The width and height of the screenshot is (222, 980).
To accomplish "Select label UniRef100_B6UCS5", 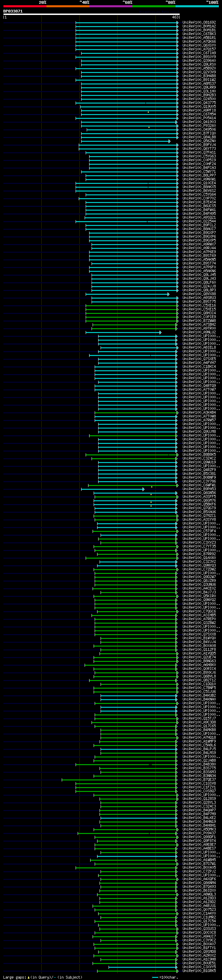I will [x=199, y=206].
